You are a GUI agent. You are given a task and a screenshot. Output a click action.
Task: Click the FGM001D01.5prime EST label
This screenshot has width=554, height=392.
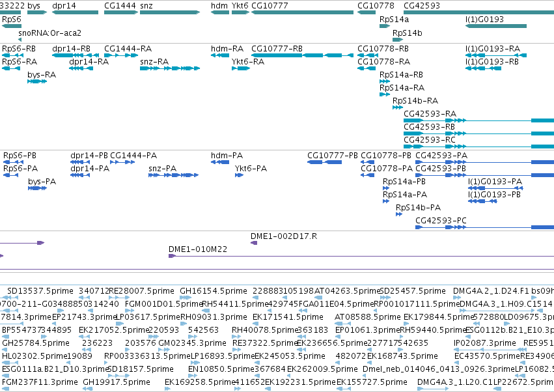pos(163,304)
